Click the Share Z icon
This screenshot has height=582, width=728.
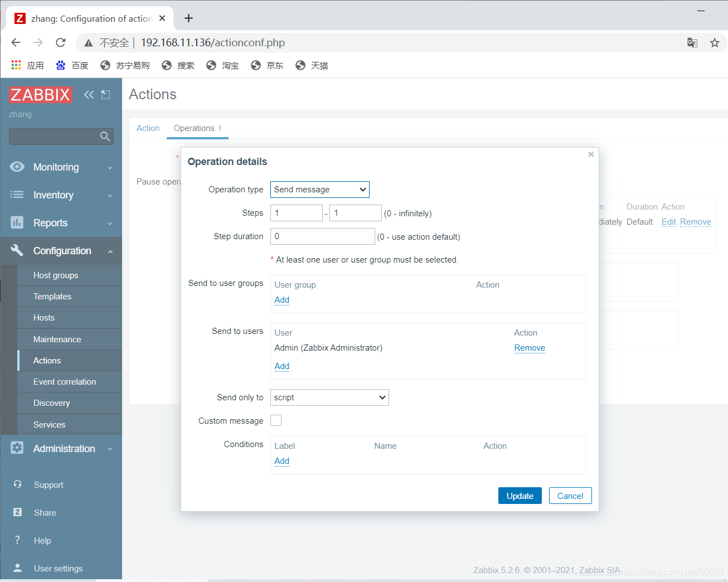click(x=18, y=512)
